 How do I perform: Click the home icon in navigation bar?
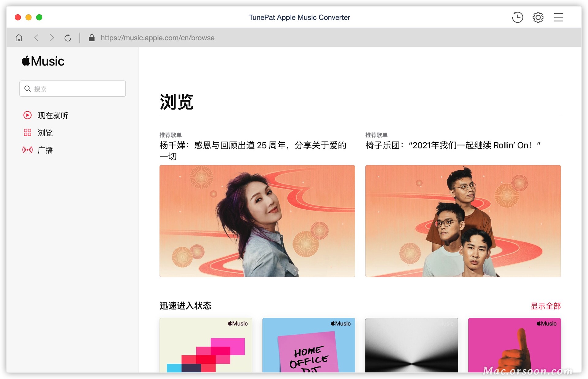click(x=19, y=38)
